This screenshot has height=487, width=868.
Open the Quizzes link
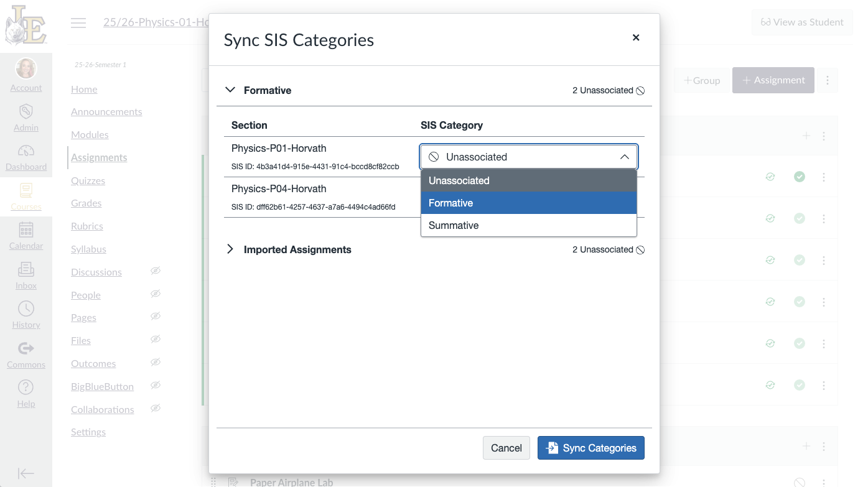click(x=88, y=180)
